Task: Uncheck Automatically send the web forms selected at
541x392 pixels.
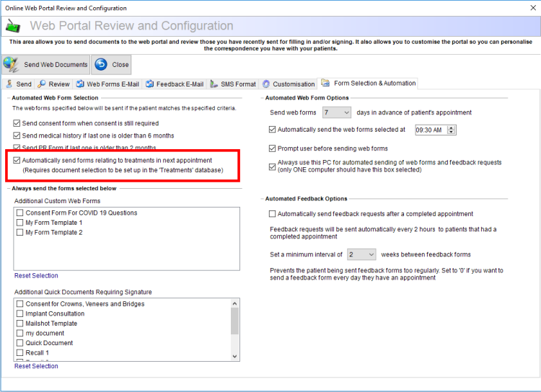Action: [272, 130]
